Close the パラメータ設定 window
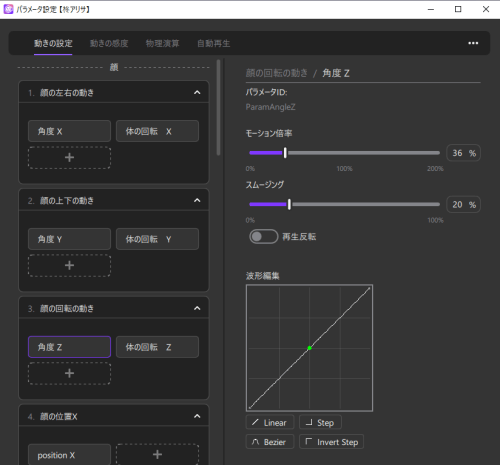The image size is (500, 465). 486,9
